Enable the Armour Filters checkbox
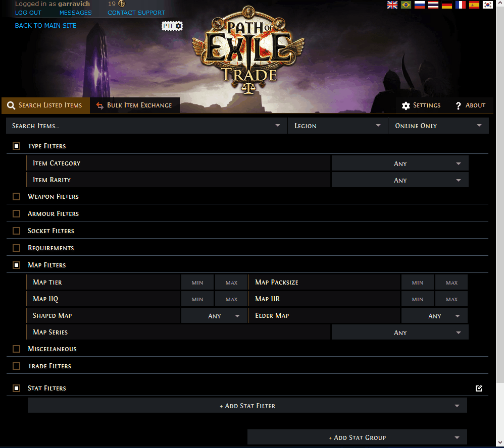 click(x=16, y=214)
